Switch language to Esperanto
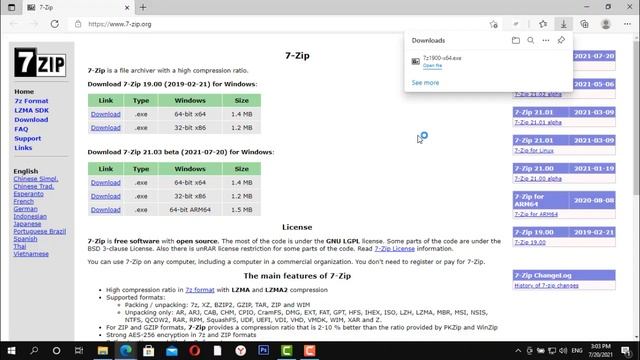Screen dimensions: 640x360 point(29,194)
